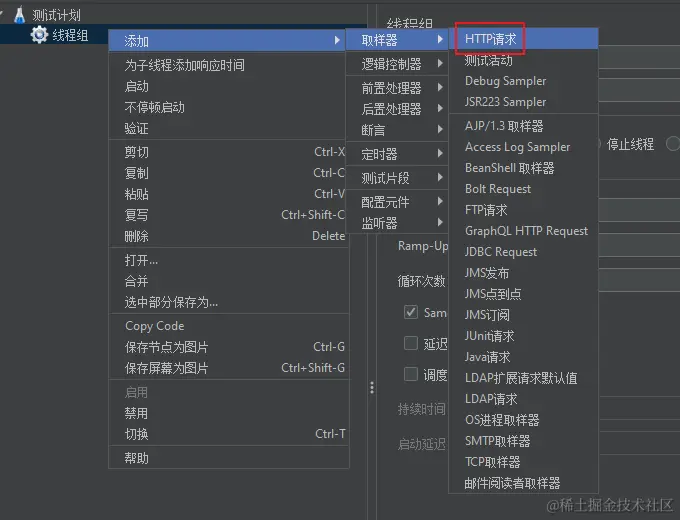Open 帮助 from context menu
Image resolution: width=680 pixels, height=520 pixels.
click(229, 458)
